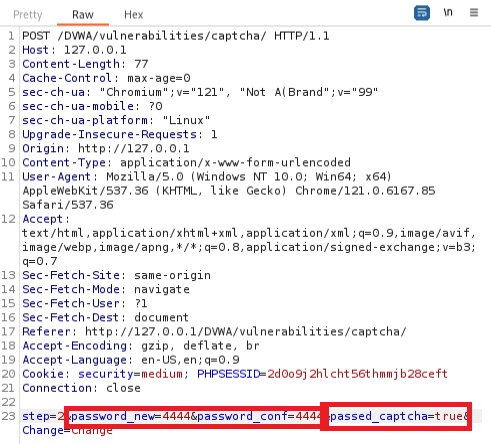Image resolution: width=491 pixels, height=444 pixels.
Task: Click the close value on Connection line
Action: [123, 388]
